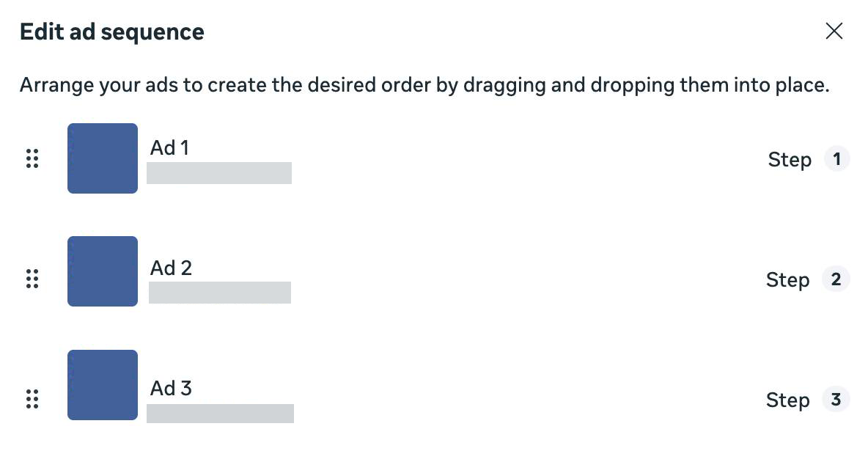Image resolution: width=868 pixels, height=451 pixels.
Task: Click the Edit ad sequence heading
Action: 112,32
